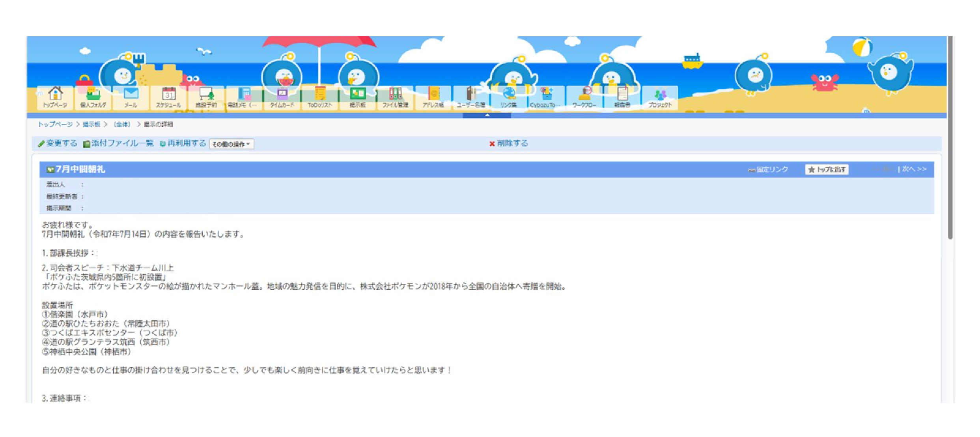Image resolution: width=980 pixels, height=437 pixels.
Task: Click 削除する to delete the post
Action: [x=508, y=143]
